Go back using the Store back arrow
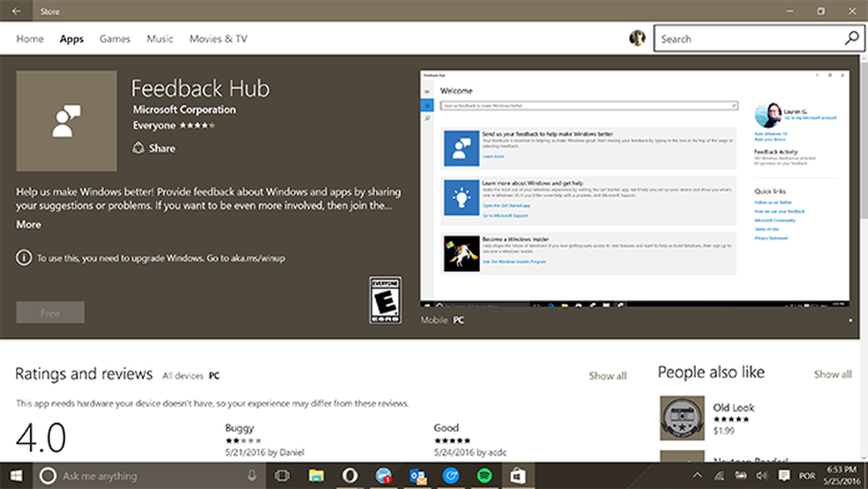The height and width of the screenshot is (489, 868). 17,11
